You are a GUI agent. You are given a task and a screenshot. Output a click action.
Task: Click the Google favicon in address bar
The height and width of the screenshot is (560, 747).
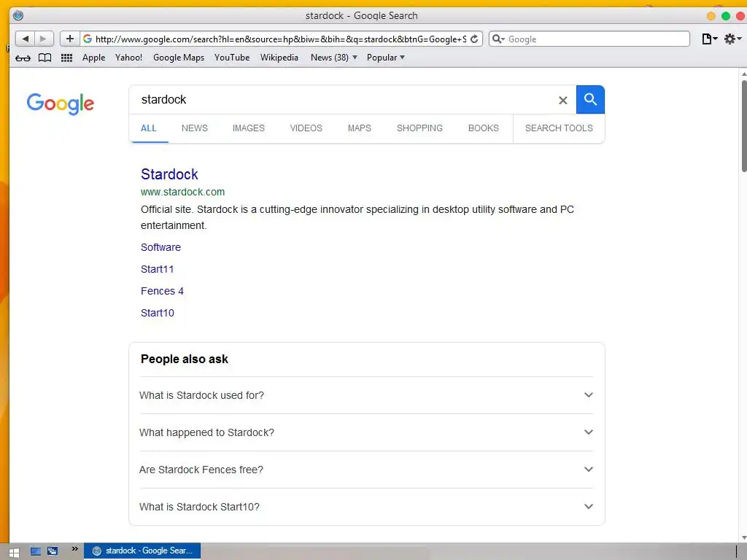pos(88,39)
